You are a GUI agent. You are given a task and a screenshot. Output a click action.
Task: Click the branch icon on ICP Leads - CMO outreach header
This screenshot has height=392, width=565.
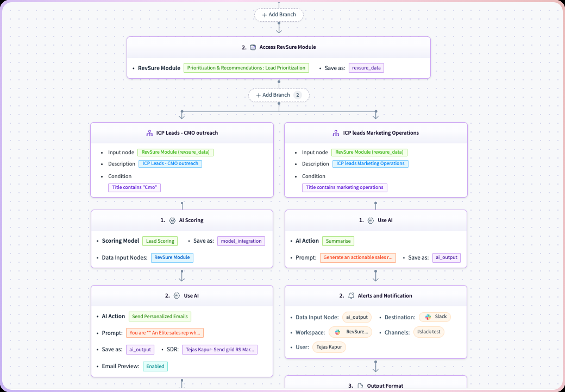click(149, 133)
